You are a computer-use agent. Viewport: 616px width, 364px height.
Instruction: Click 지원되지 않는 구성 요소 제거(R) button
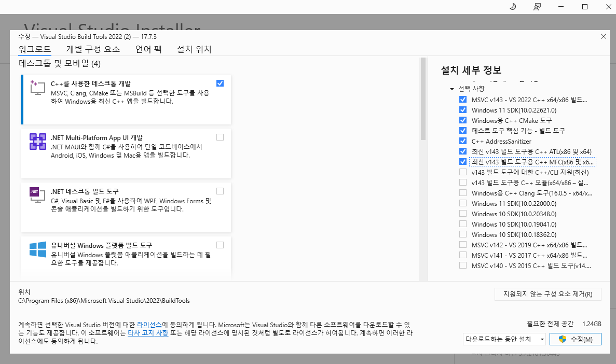[547, 294]
